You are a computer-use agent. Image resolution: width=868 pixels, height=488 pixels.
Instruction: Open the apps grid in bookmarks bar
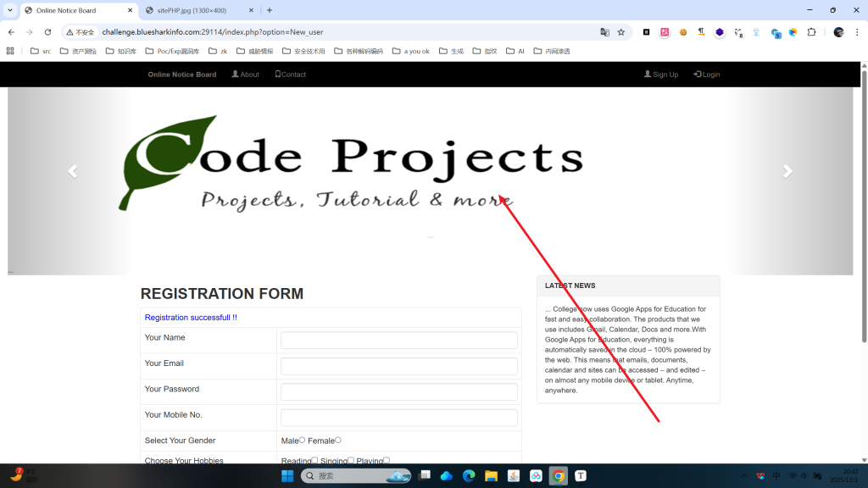(x=10, y=51)
